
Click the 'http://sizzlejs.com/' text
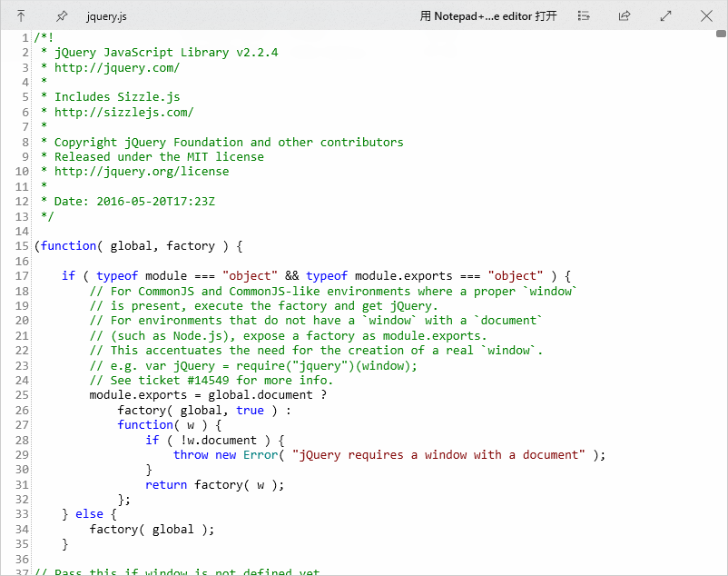(x=124, y=113)
